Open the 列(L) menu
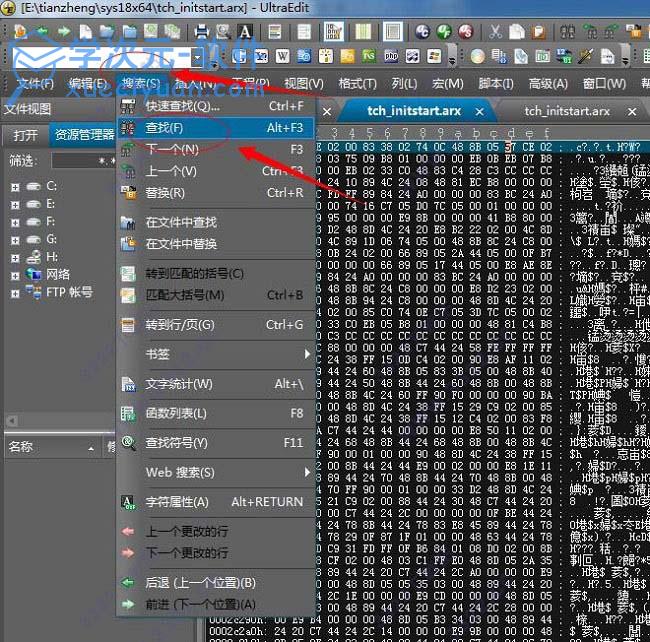This screenshot has width=650, height=642. [404, 84]
